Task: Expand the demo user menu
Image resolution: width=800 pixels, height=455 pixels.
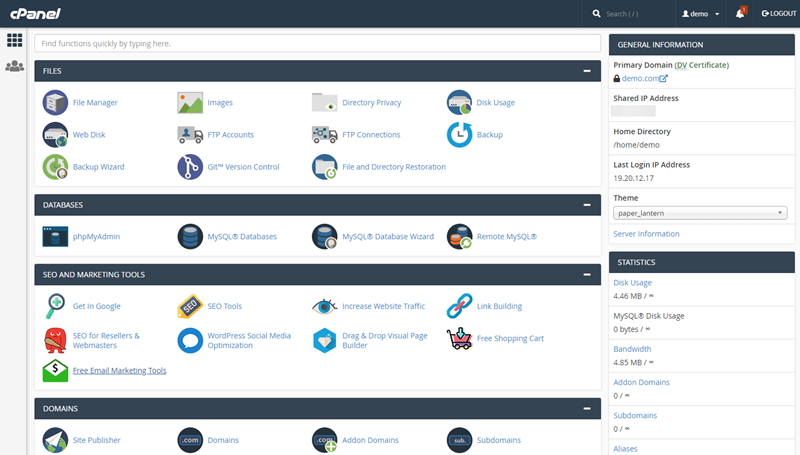Action: point(700,14)
